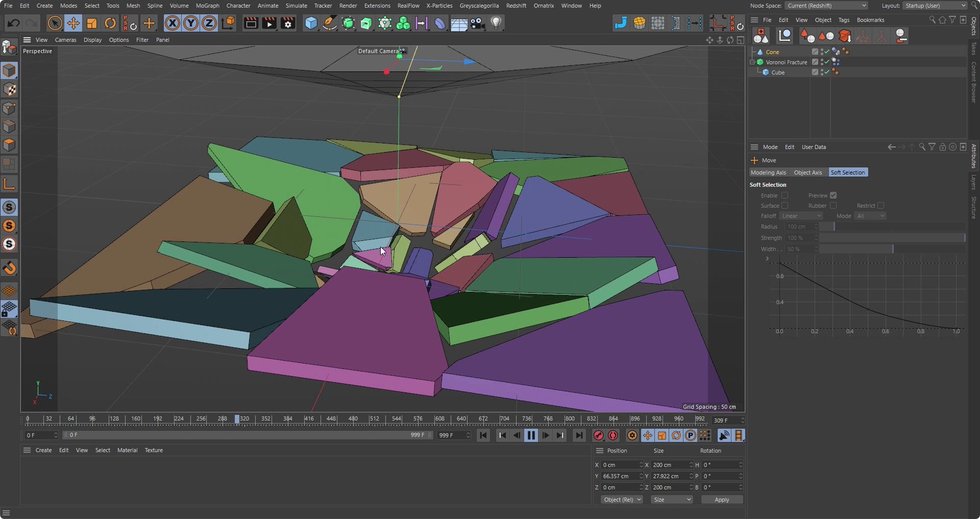Select the Rotate tool
980x519 pixels.
click(x=110, y=23)
